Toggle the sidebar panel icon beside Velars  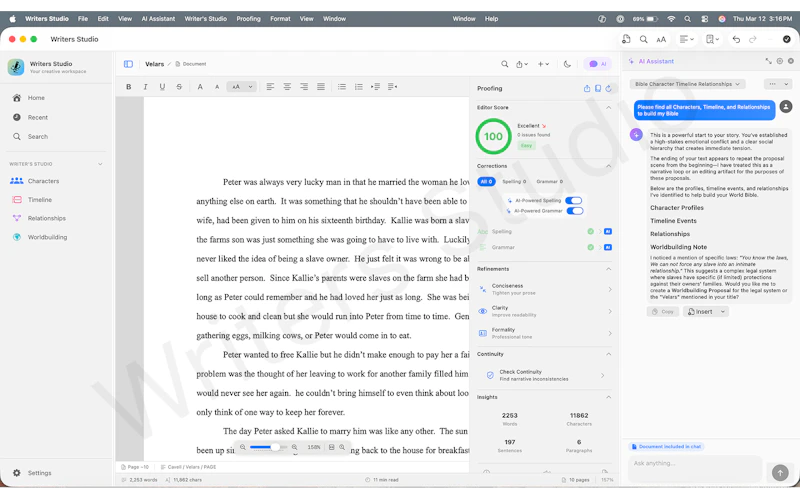(x=128, y=64)
